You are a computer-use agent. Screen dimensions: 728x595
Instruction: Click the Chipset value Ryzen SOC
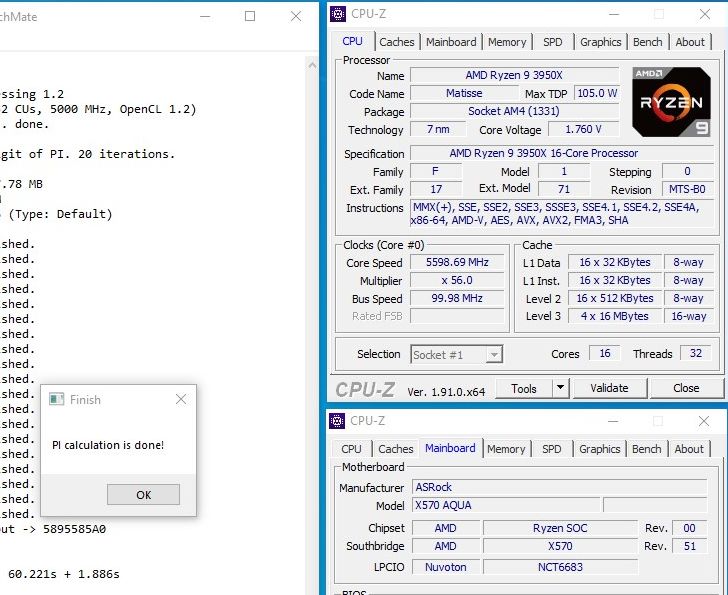[560, 528]
